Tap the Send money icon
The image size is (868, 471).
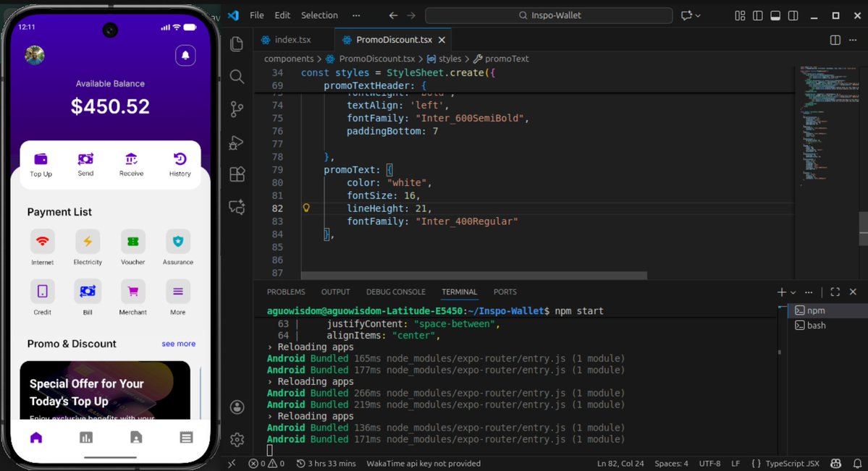pyautogui.click(x=86, y=159)
